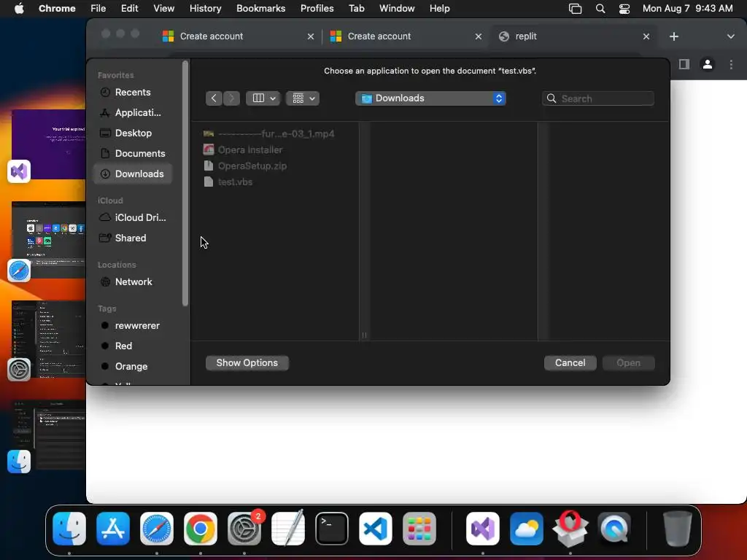
Task: Open Visual Studio purple icon in Dock
Action: point(483,529)
